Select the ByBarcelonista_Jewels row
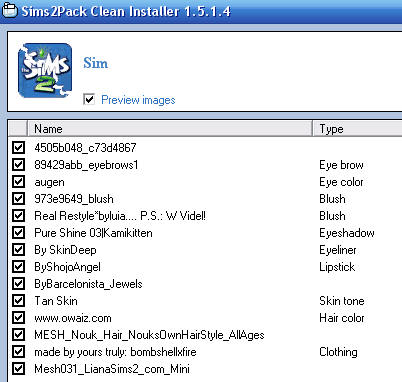Image resolution: width=402 pixels, height=382 pixels. [205, 284]
